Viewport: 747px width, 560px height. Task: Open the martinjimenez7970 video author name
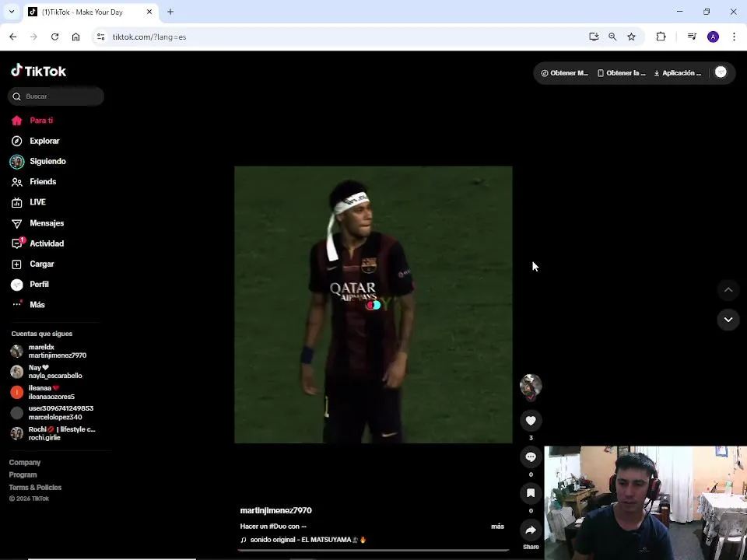click(x=275, y=510)
